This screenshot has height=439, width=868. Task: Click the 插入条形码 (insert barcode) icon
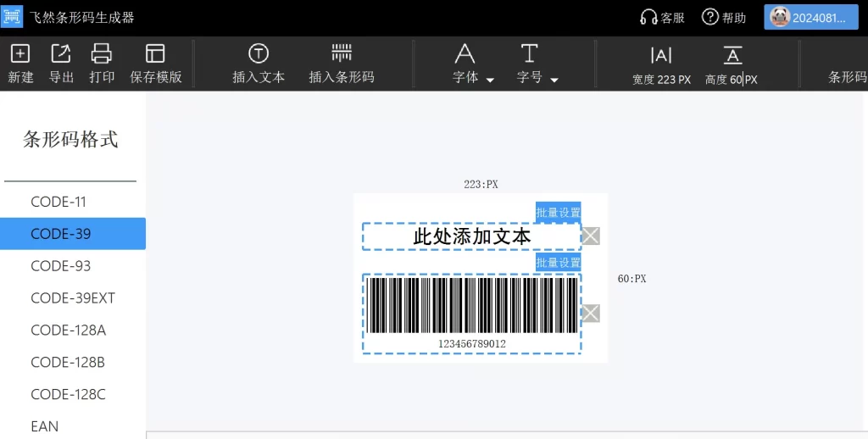tap(342, 53)
